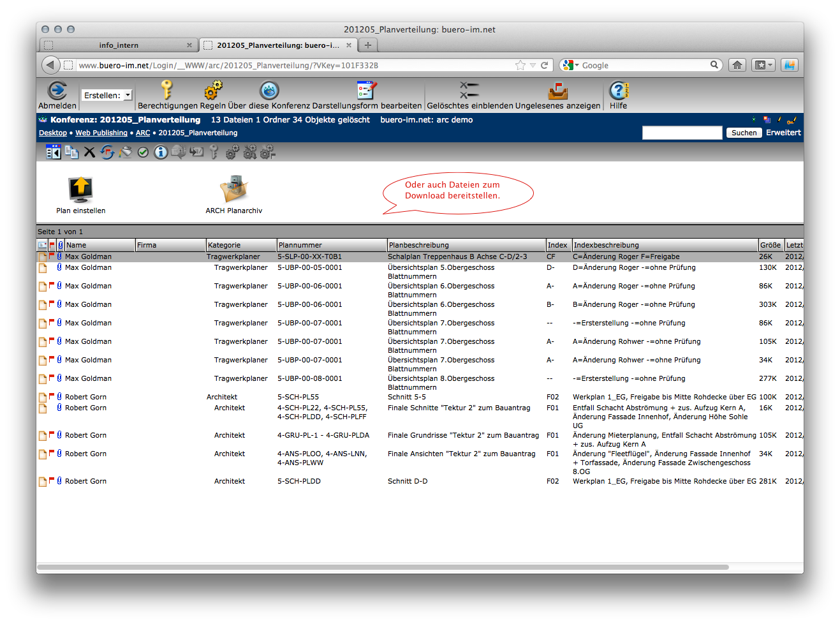Switch to the info_intern tab

(x=119, y=45)
